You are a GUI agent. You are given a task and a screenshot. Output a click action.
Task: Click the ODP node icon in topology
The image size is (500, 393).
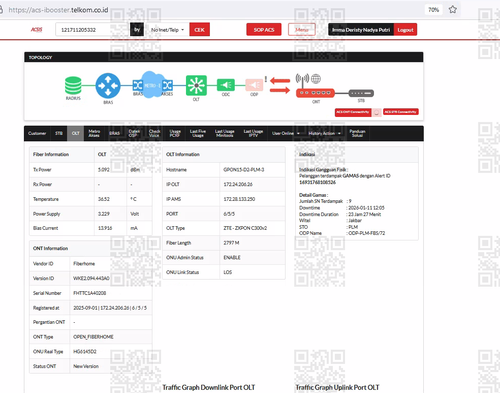click(x=254, y=85)
